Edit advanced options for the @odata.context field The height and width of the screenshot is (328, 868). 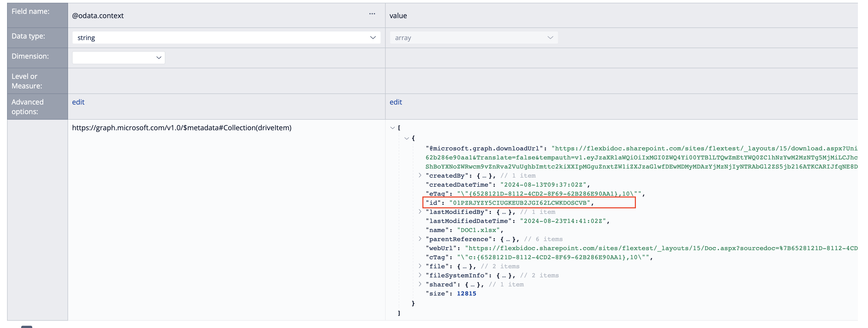tap(78, 102)
